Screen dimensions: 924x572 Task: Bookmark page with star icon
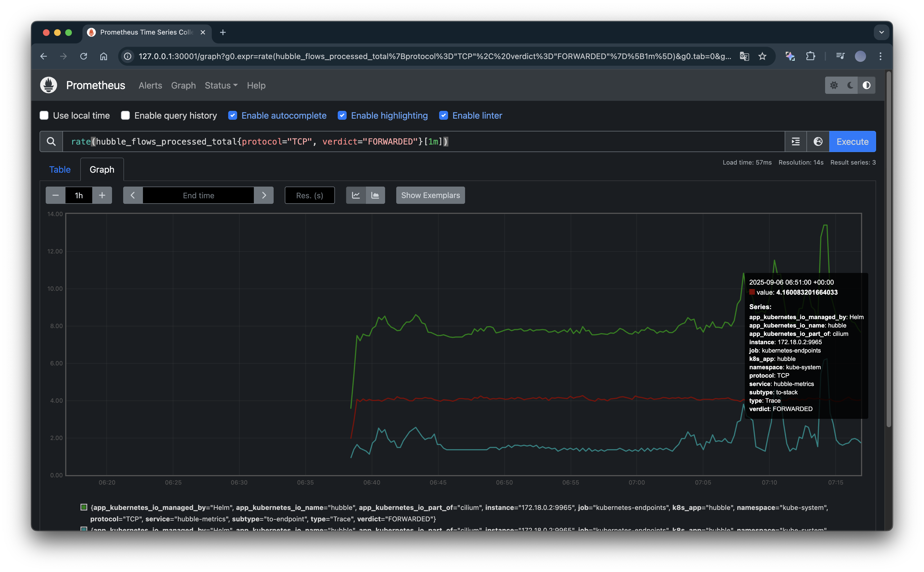click(x=762, y=56)
